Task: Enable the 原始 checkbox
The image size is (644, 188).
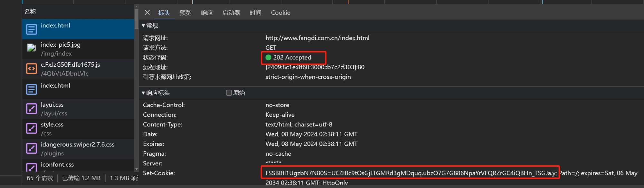Action: tap(229, 93)
